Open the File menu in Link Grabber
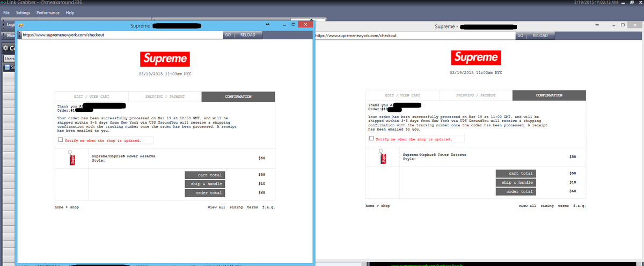 coord(7,12)
